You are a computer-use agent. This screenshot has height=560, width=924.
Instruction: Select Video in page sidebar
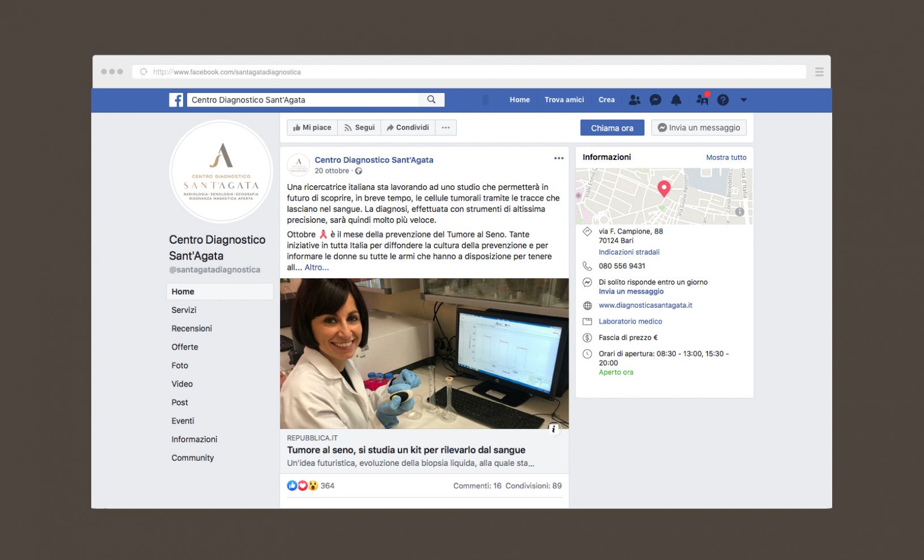pos(182,384)
